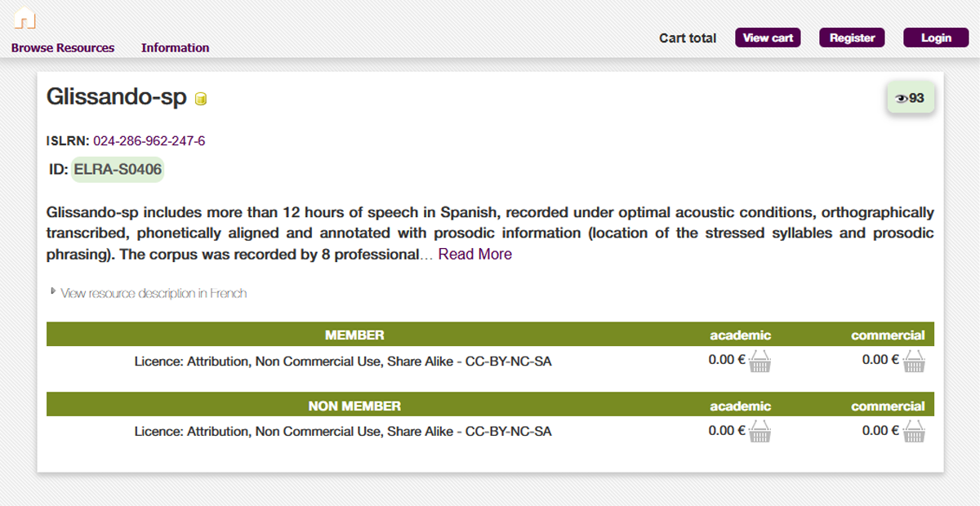Image resolution: width=980 pixels, height=506 pixels.
Task: Follow the ISLRN 024-286-962-247-6 link
Action: [x=149, y=141]
